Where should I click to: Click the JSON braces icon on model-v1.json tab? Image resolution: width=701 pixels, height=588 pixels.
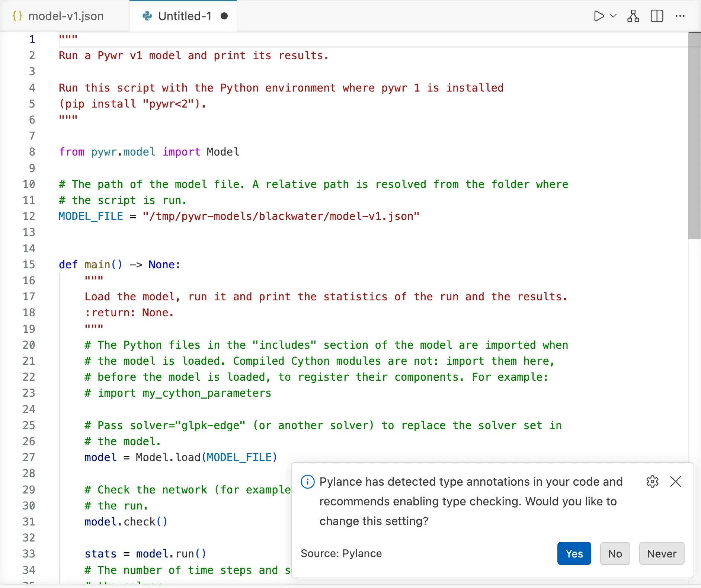[17, 16]
